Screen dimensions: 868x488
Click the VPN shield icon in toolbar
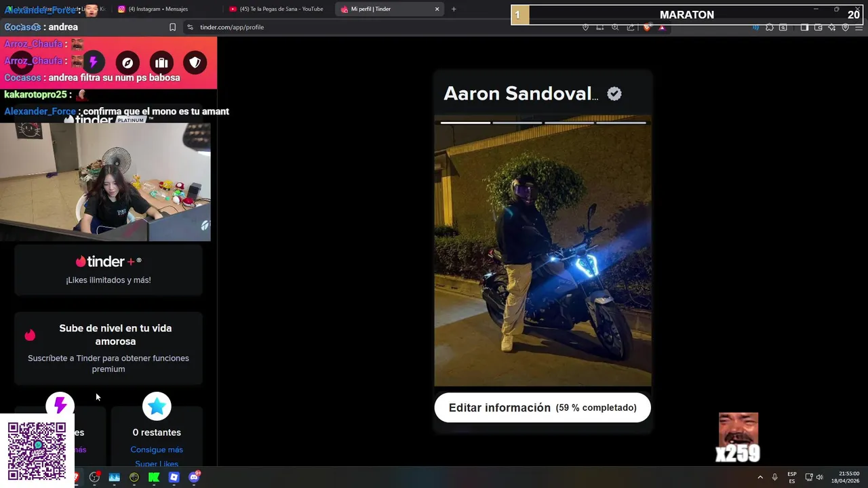click(x=846, y=27)
